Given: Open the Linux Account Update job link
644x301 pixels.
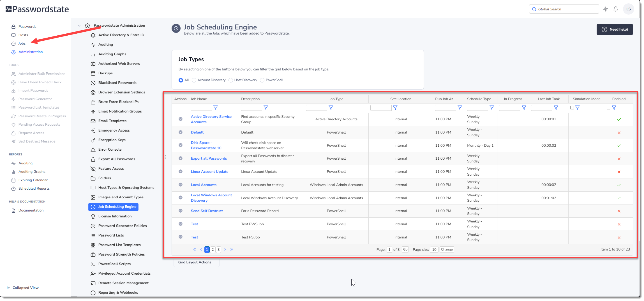Looking at the screenshot, I should tap(209, 172).
